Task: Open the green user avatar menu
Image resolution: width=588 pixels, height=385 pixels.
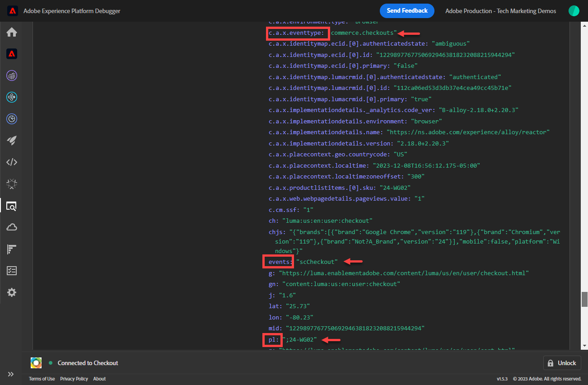Action: pyautogui.click(x=574, y=11)
